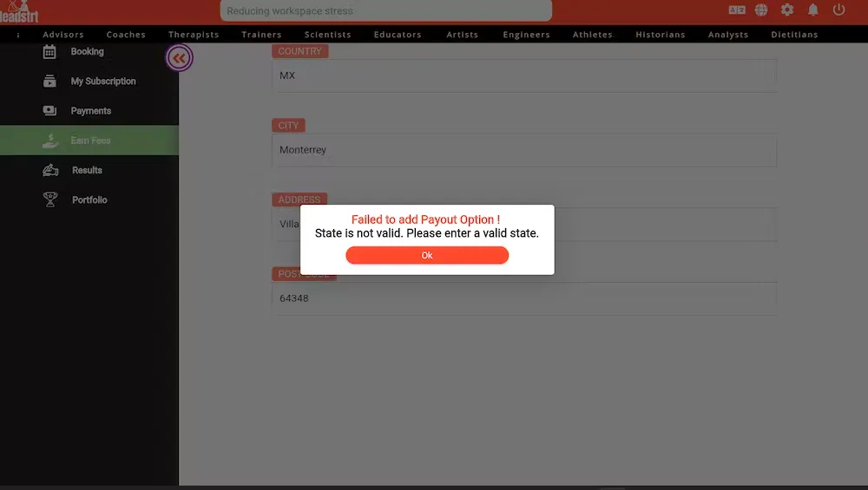Open the Trainers category

click(261, 35)
